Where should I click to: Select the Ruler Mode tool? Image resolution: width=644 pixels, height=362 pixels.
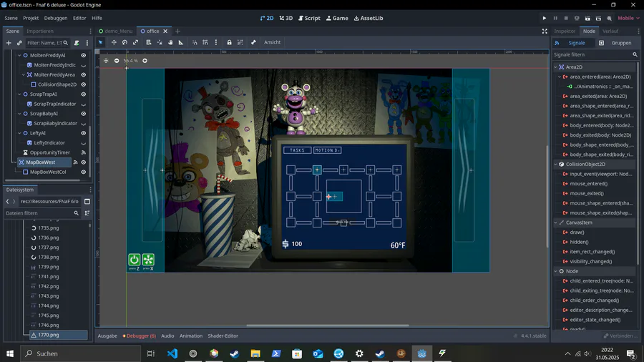coord(181,42)
